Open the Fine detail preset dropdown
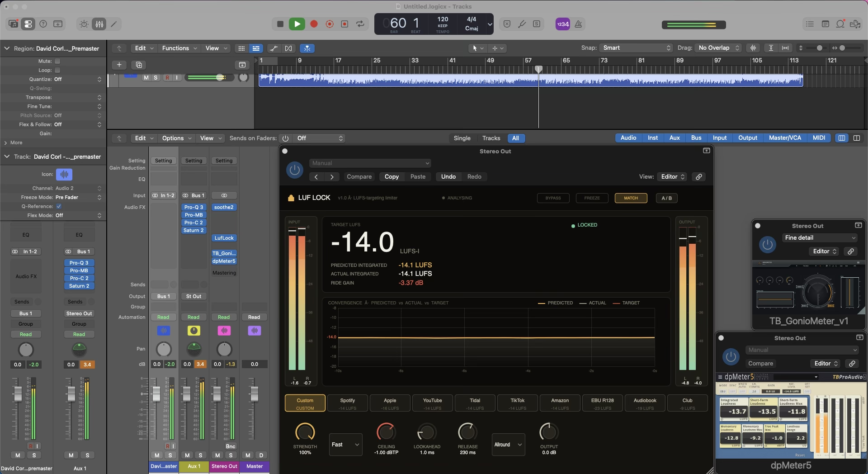This screenshot has width=868, height=474. click(819, 238)
